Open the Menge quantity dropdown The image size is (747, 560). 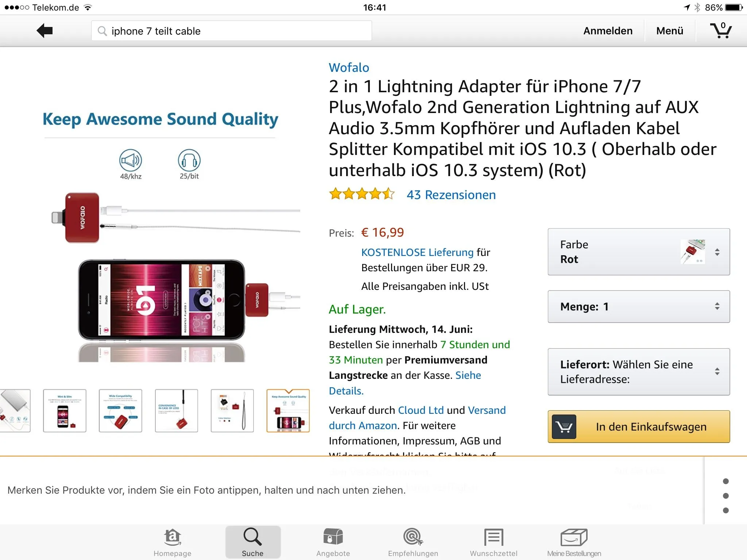pyautogui.click(x=638, y=307)
